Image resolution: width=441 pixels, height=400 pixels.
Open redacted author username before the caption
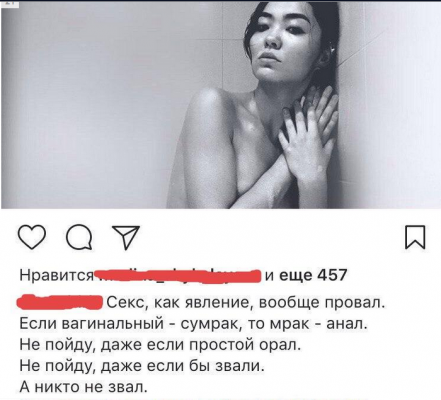coord(60,302)
